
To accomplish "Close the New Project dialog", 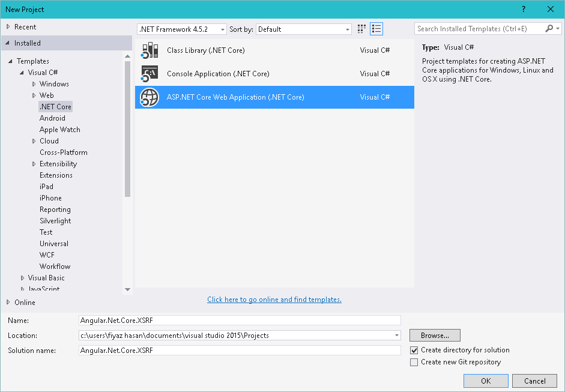I will 551,10.
